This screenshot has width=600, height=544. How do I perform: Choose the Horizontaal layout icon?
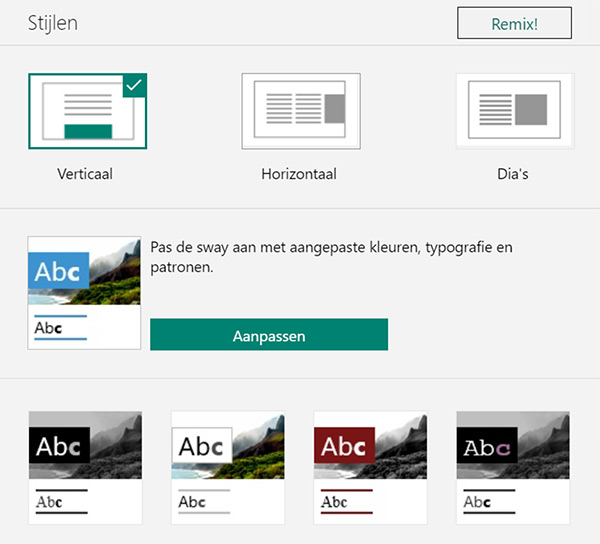click(300, 111)
